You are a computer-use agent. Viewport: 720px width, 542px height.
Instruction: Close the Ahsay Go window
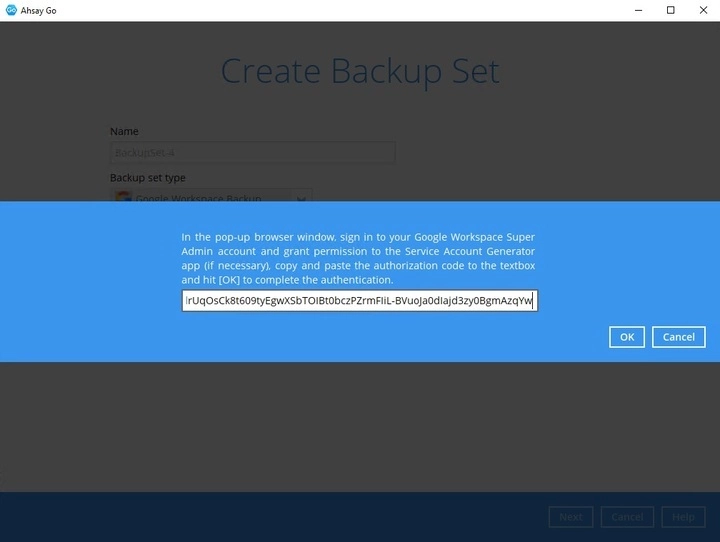pos(703,10)
